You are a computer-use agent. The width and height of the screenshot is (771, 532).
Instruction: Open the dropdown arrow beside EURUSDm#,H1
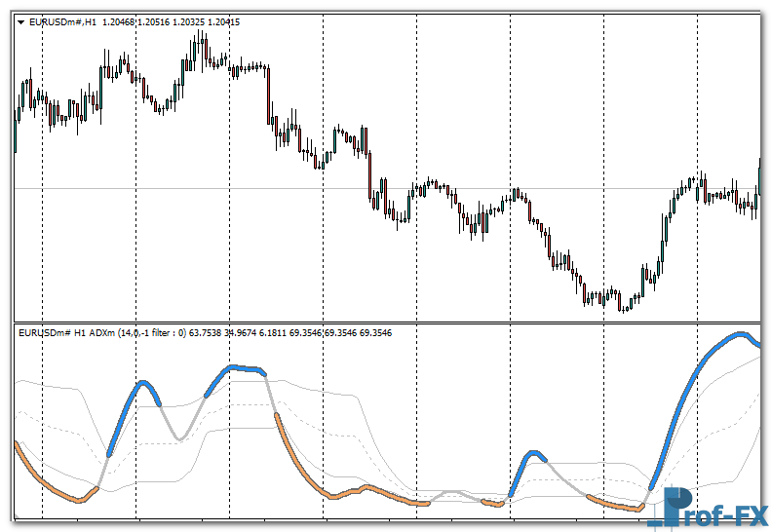click(x=20, y=21)
